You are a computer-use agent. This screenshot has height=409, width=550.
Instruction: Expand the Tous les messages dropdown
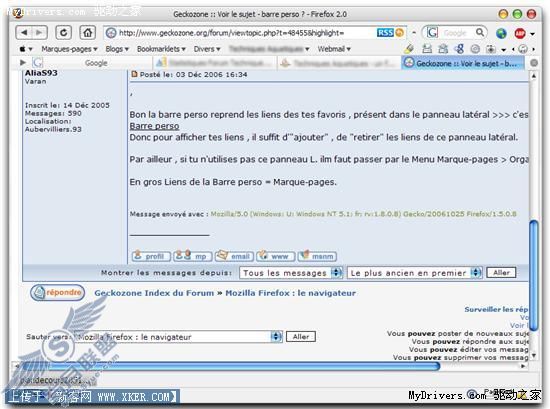tap(291, 273)
